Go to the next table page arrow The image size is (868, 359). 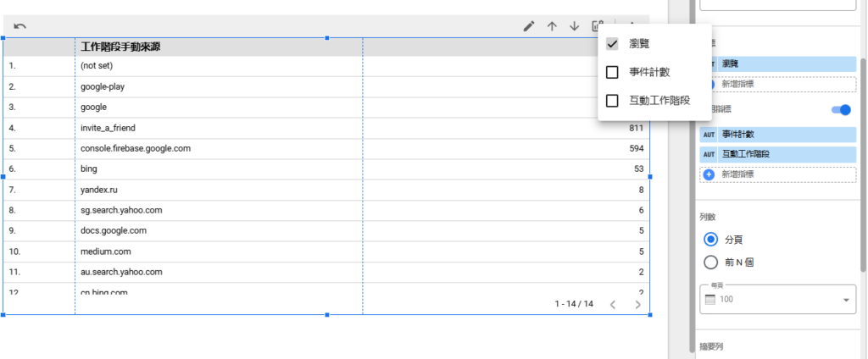(638, 304)
